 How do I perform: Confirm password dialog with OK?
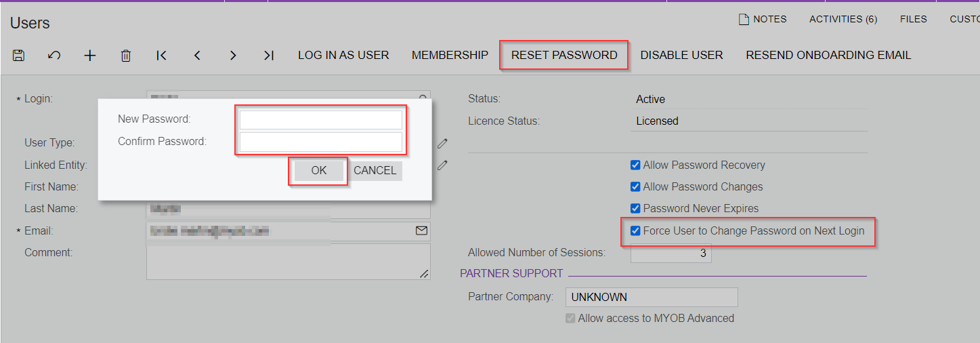[319, 171]
